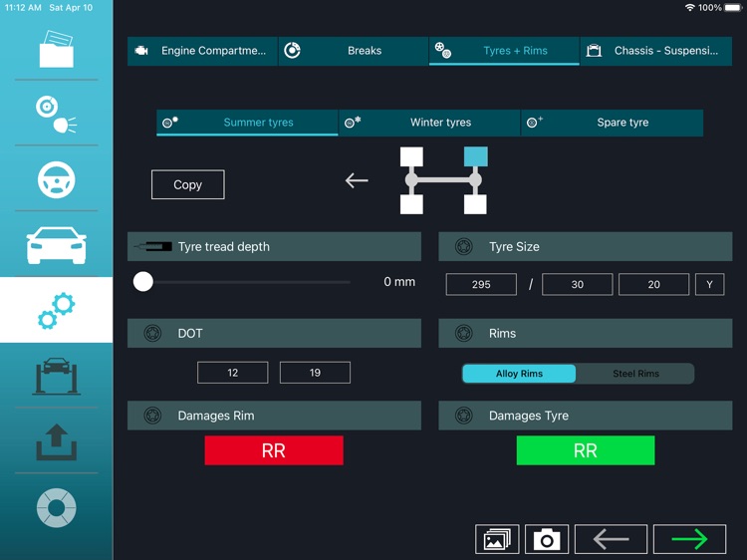Proceed with the green forward arrow button
The height and width of the screenshot is (560, 747).
click(689, 539)
